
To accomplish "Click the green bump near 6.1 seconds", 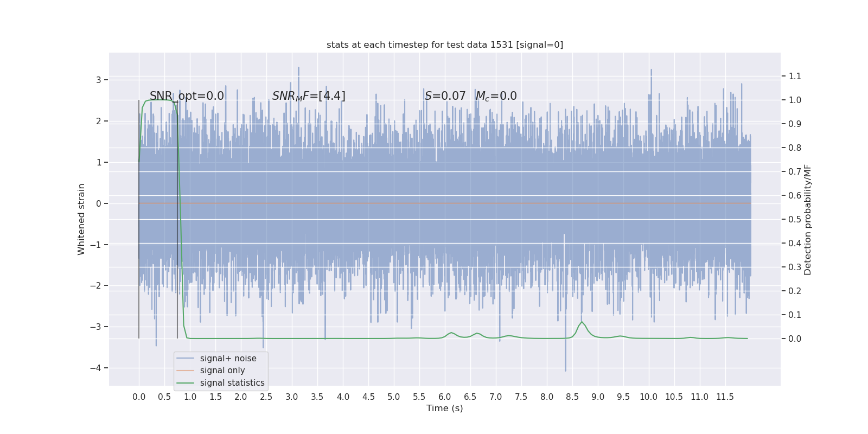I will pos(451,333).
